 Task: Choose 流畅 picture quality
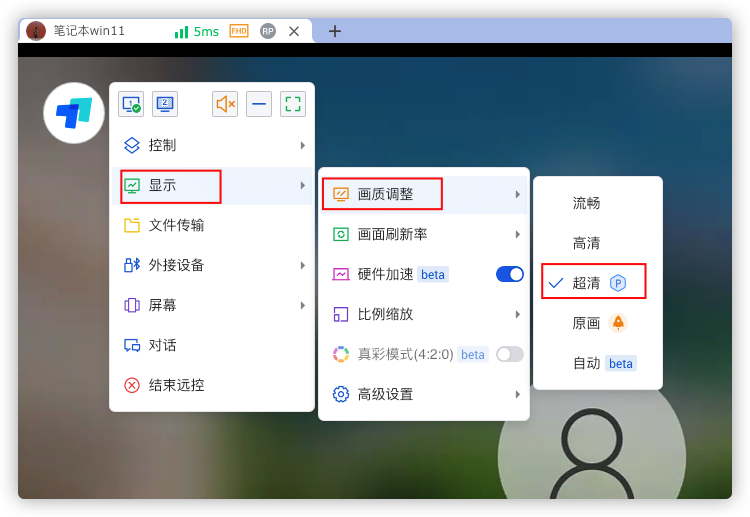coord(587,203)
